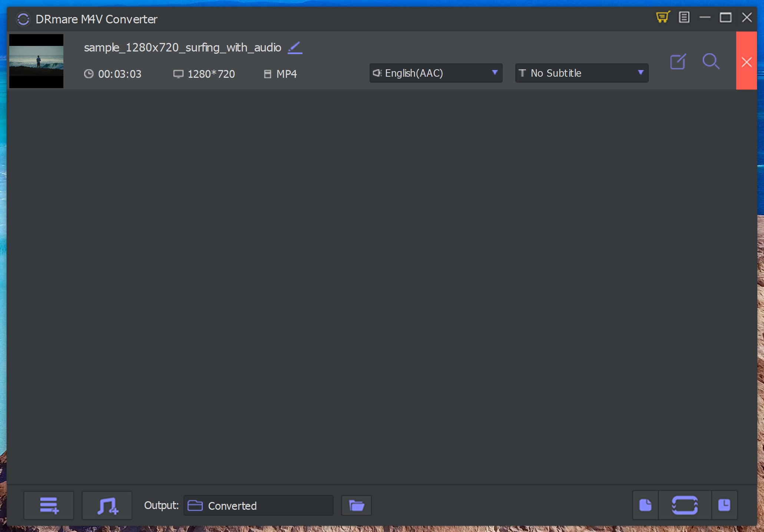Click the MP4 format label
This screenshot has height=532, width=764.
click(x=287, y=74)
